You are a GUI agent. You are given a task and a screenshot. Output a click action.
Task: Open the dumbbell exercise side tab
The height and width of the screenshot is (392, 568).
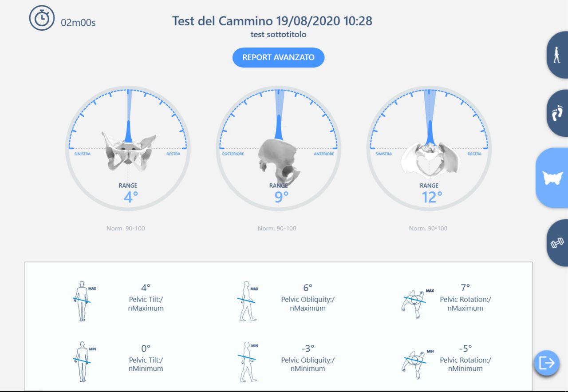pyautogui.click(x=557, y=242)
